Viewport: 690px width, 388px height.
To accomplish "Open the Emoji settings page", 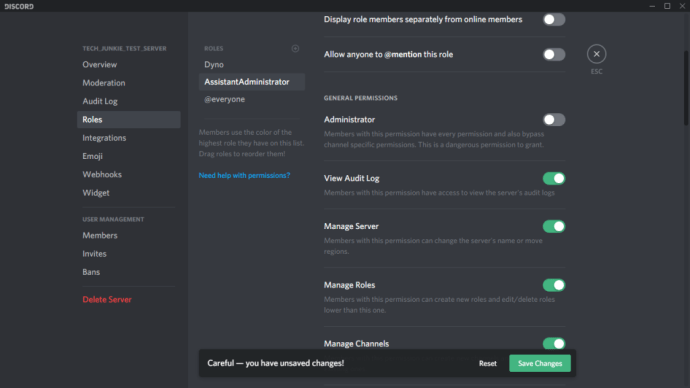I will [128, 156].
